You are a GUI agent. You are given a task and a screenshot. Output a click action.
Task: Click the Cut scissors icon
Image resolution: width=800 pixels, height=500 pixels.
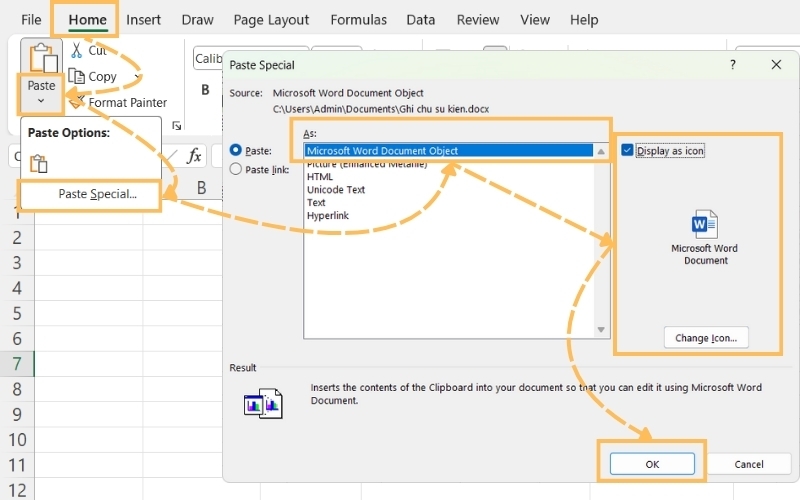tap(77, 51)
